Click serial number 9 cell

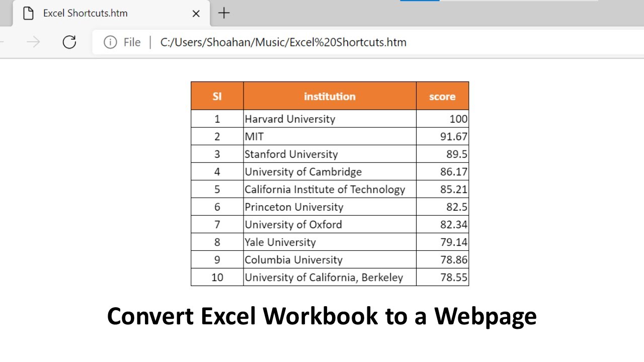(x=217, y=260)
